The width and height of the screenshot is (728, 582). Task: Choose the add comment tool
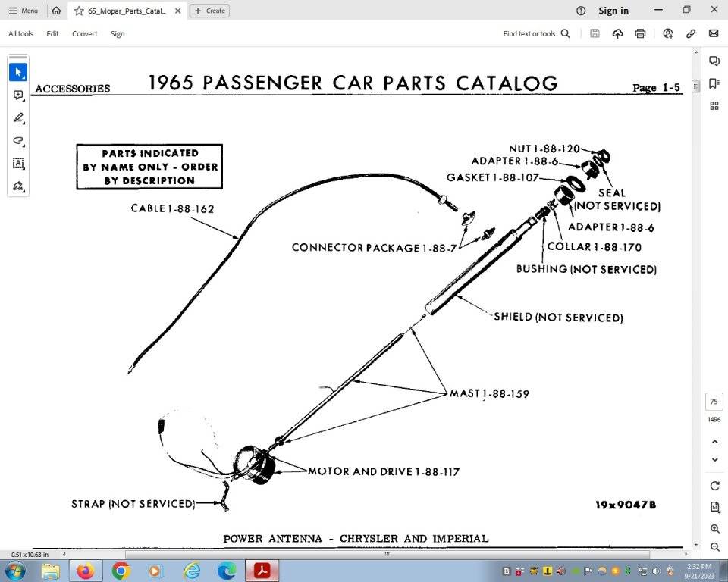(18, 95)
